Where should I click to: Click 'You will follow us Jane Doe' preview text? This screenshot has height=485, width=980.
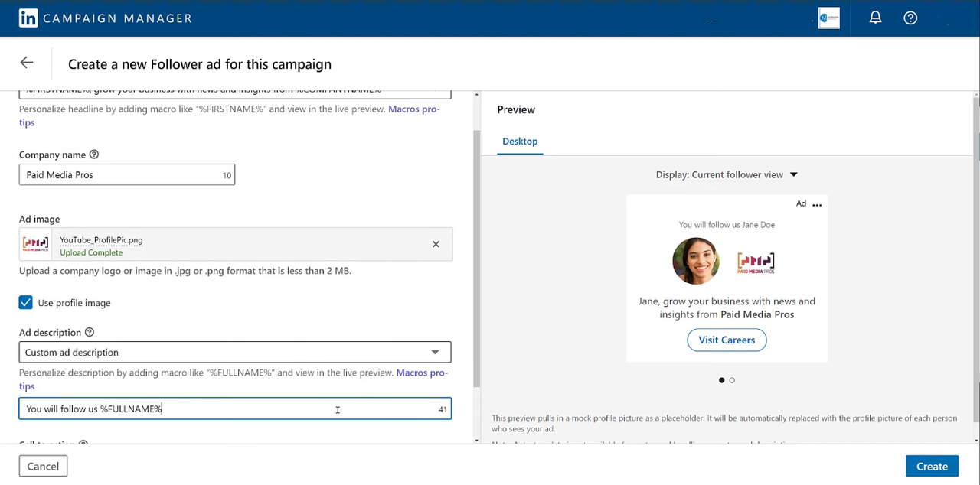pos(727,225)
